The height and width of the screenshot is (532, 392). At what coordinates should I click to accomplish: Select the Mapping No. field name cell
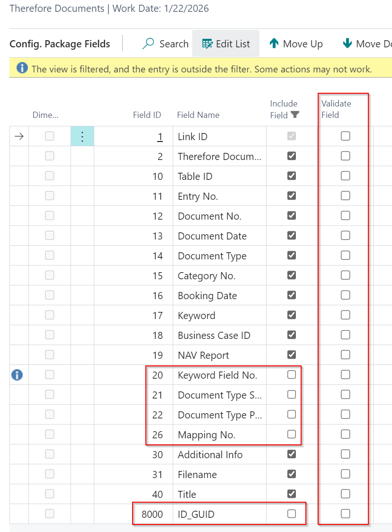(x=206, y=434)
